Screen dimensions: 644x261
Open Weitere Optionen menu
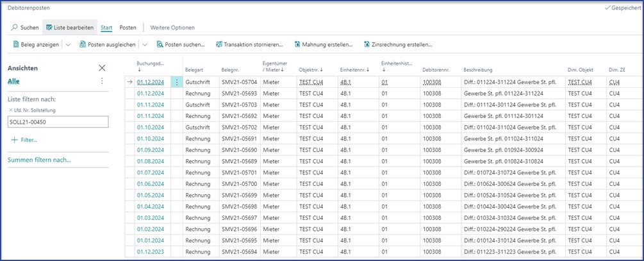(172, 28)
